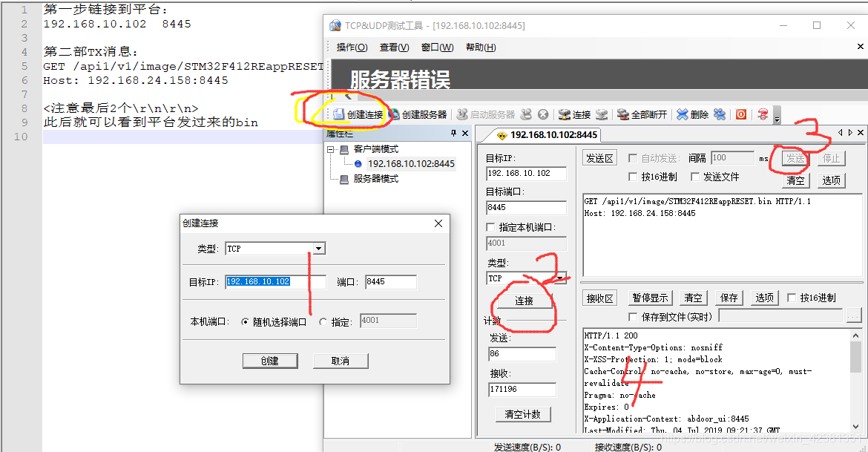Image resolution: width=868 pixels, height=452 pixels.
Task: Click the 启动服务器 toolbar icon
Action: point(462,114)
